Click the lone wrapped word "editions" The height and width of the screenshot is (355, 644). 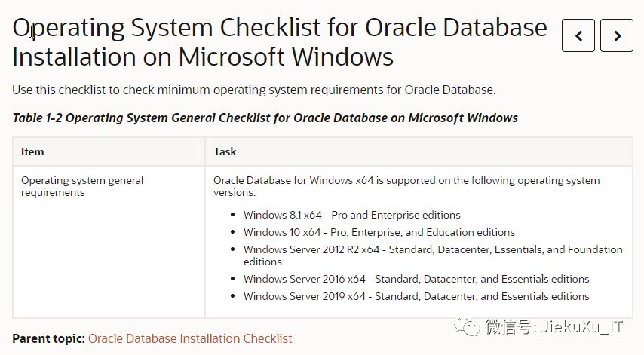[x=262, y=262]
